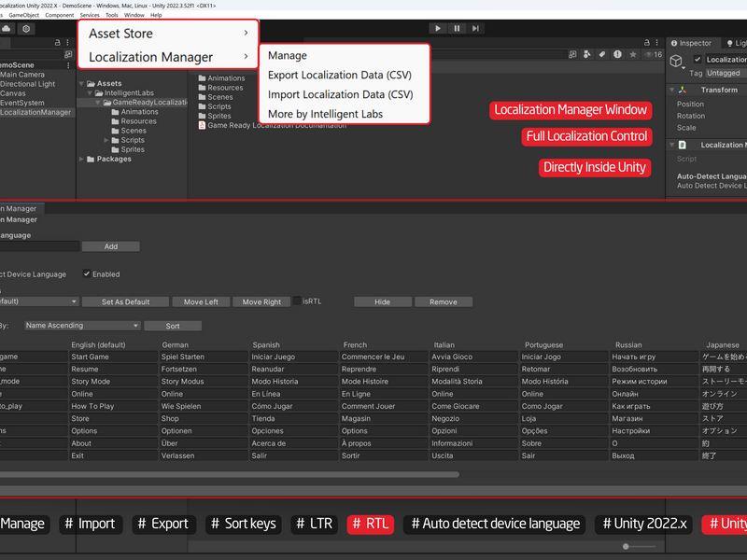This screenshot has height=560, width=747.
Task: Click the Search by Log Type icon
Action: [617, 54]
